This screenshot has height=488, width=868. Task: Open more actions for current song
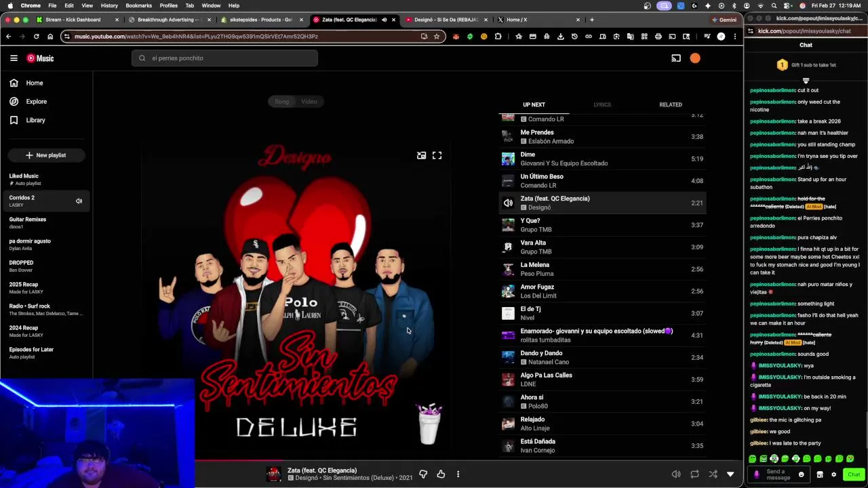458,474
